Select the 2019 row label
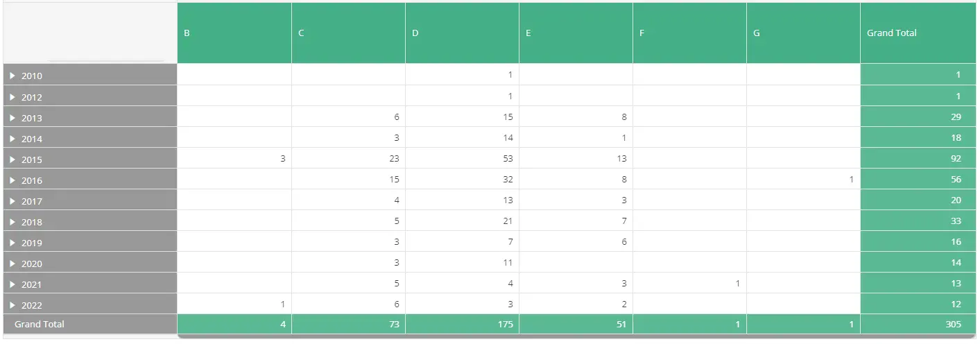This screenshot has height=344, width=980. [32, 243]
